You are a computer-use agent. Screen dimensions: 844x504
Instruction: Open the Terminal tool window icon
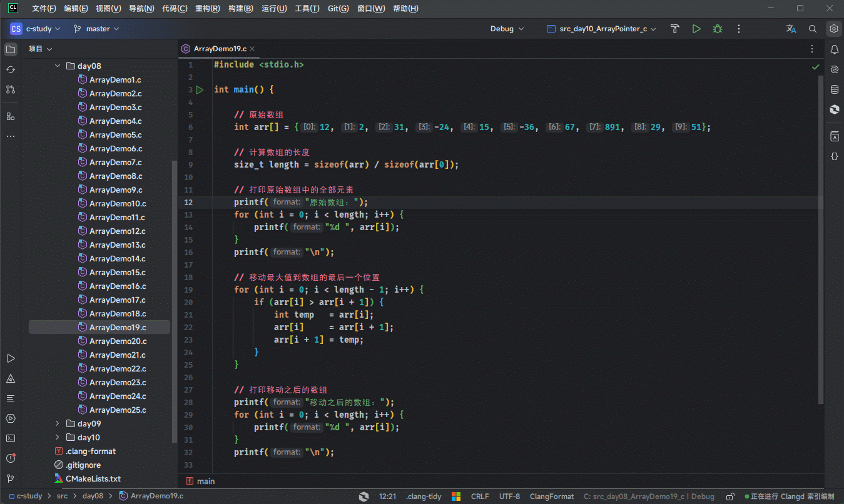pos(11,438)
